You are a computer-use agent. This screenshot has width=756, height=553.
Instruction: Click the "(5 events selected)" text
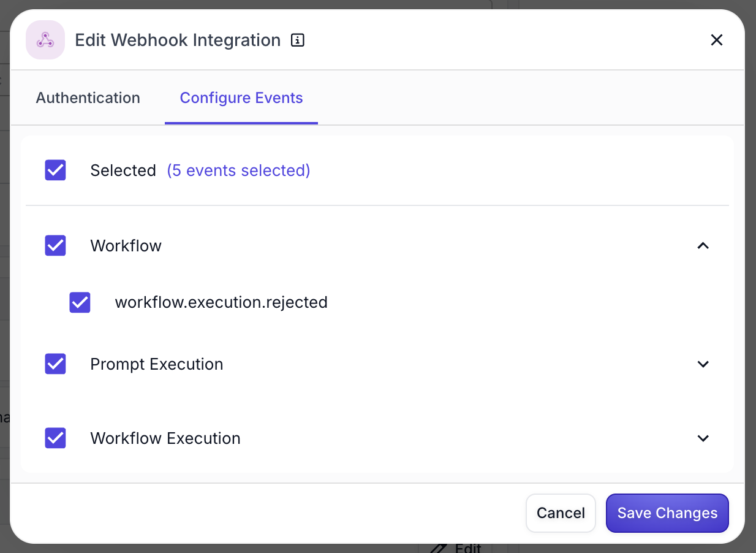pos(238,170)
